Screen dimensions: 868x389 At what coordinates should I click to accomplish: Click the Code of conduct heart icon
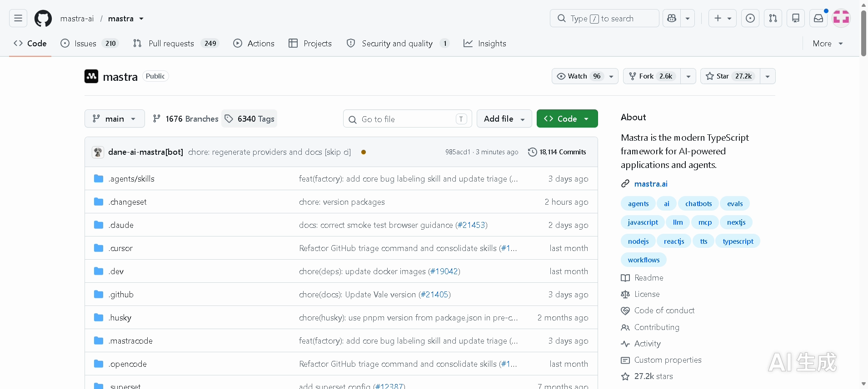625,310
